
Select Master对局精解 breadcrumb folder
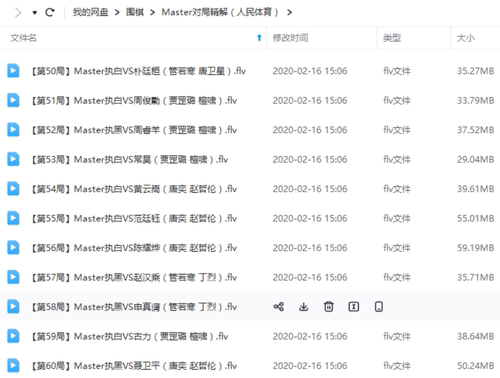[220, 12]
